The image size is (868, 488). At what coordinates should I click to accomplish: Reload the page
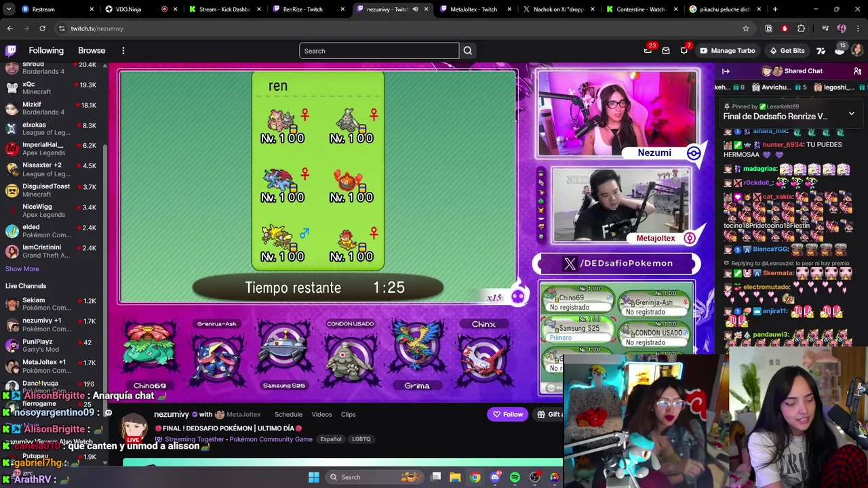[x=42, y=28]
